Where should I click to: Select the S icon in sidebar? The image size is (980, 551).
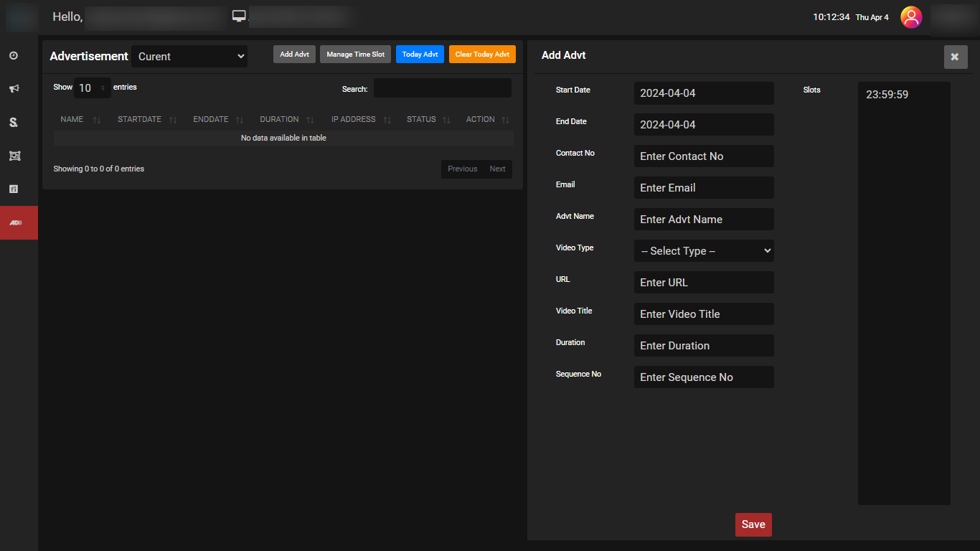(x=14, y=123)
